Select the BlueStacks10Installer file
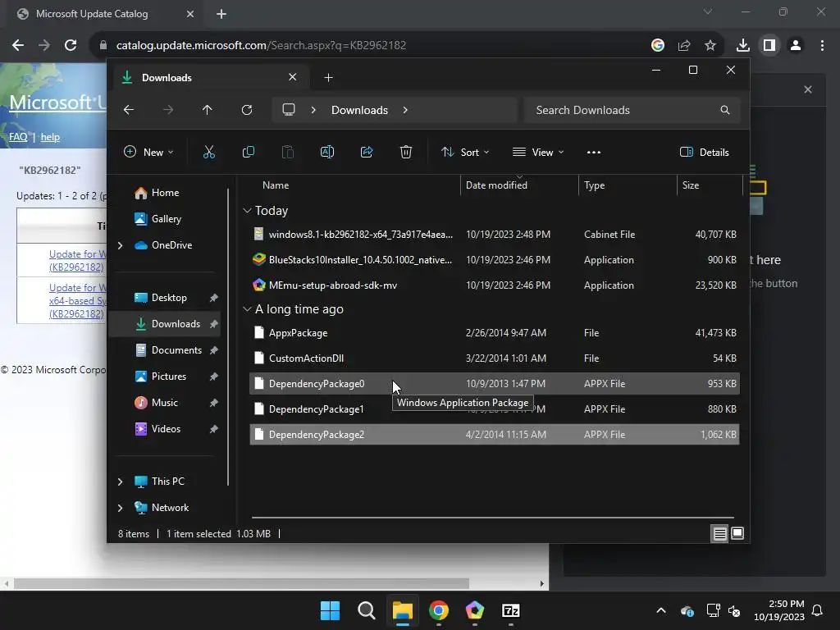The width and height of the screenshot is (840, 630). [495, 260]
